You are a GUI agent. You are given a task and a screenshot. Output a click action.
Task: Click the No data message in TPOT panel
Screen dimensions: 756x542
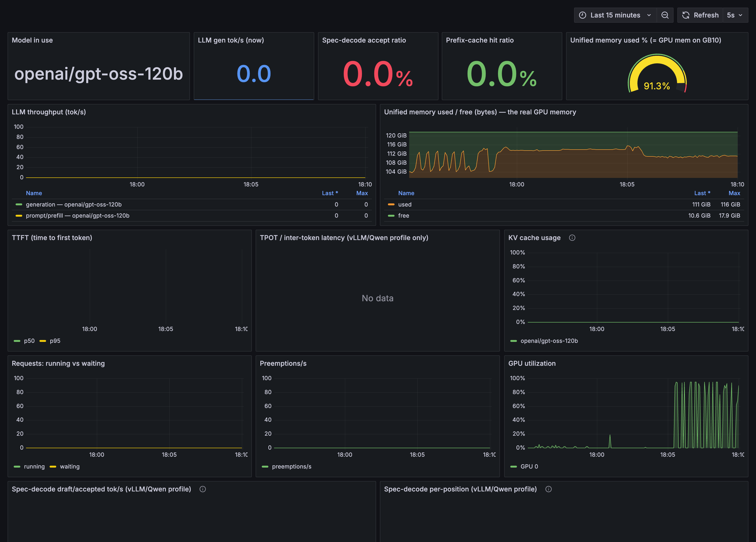377,298
